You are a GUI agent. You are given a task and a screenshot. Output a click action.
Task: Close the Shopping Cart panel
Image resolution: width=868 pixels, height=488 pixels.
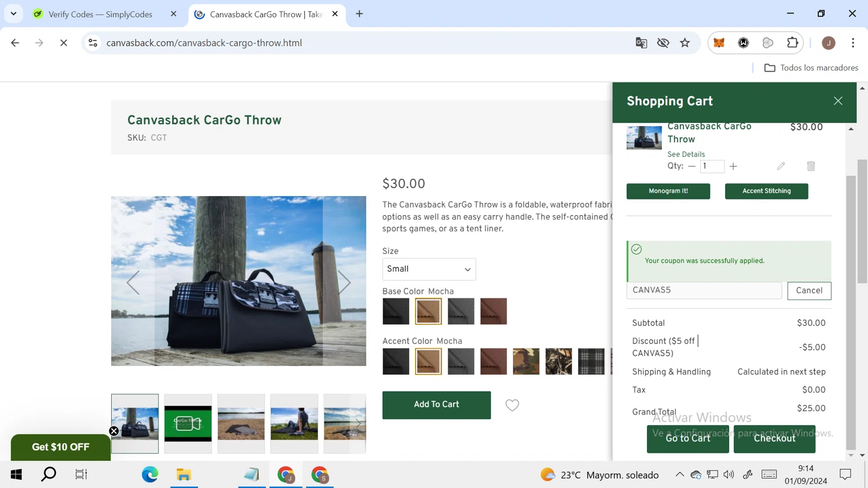838,101
